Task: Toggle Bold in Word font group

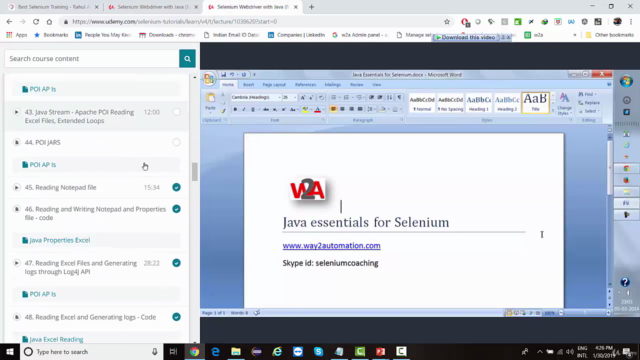Action: (235, 109)
